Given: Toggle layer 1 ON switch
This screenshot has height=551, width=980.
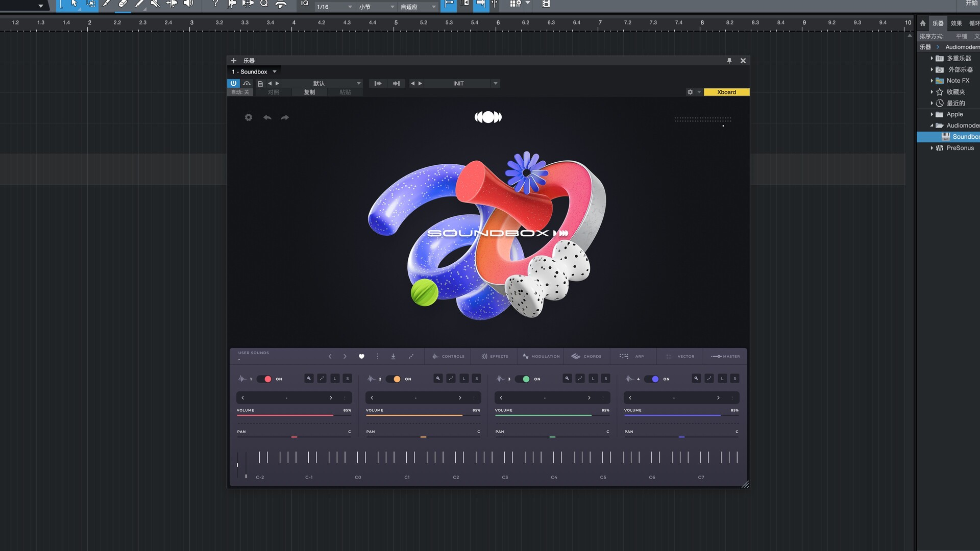Looking at the screenshot, I should [264, 379].
